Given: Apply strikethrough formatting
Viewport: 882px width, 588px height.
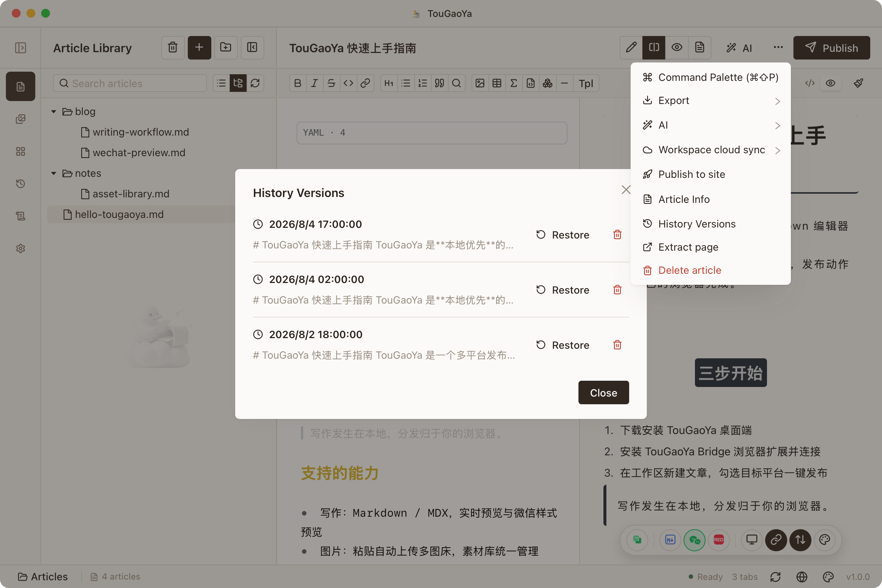Looking at the screenshot, I should [331, 83].
